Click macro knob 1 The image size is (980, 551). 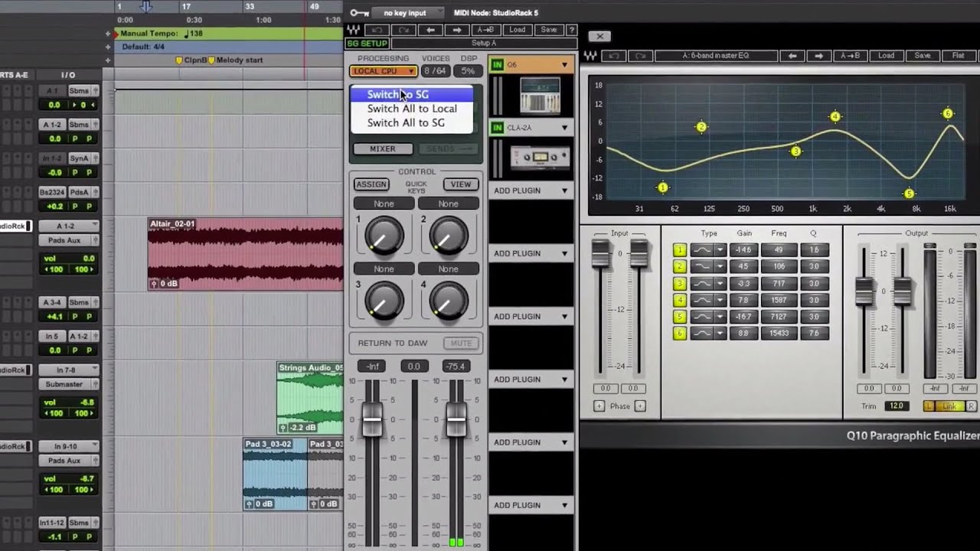(x=384, y=236)
